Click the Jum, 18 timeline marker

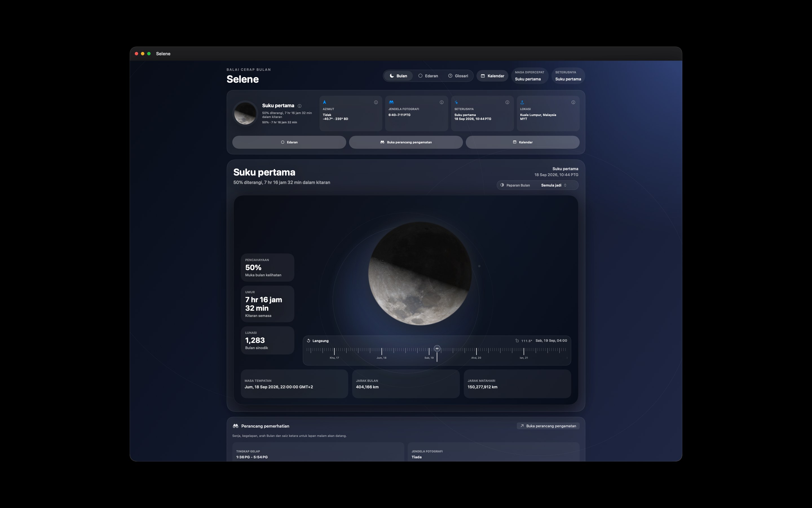click(x=381, y=358)
